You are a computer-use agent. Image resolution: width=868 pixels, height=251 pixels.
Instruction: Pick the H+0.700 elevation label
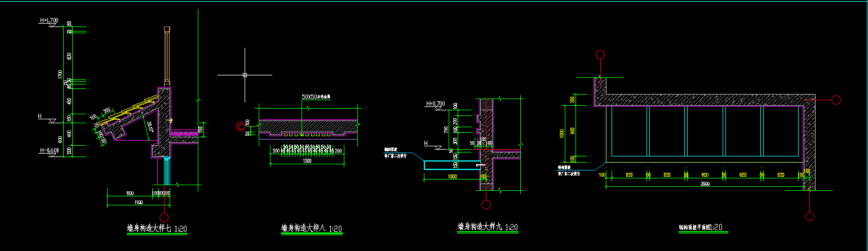435,104
